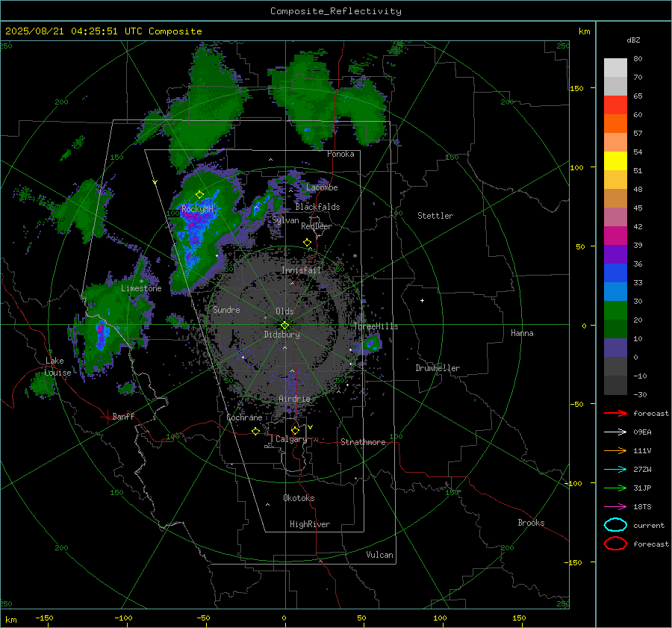Click the red cross marker beside Banff
The image size is (672, 628).
click(107, 417)
